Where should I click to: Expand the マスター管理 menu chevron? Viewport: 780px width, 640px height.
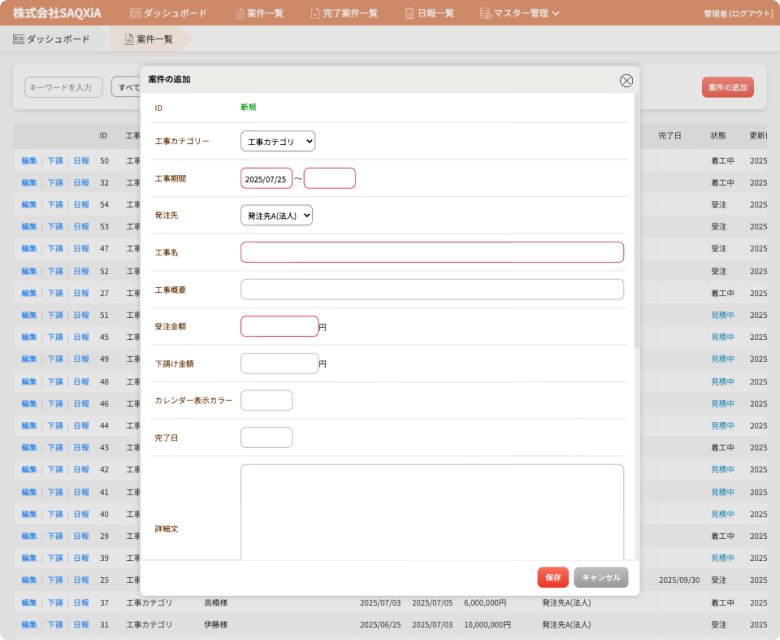556,13
